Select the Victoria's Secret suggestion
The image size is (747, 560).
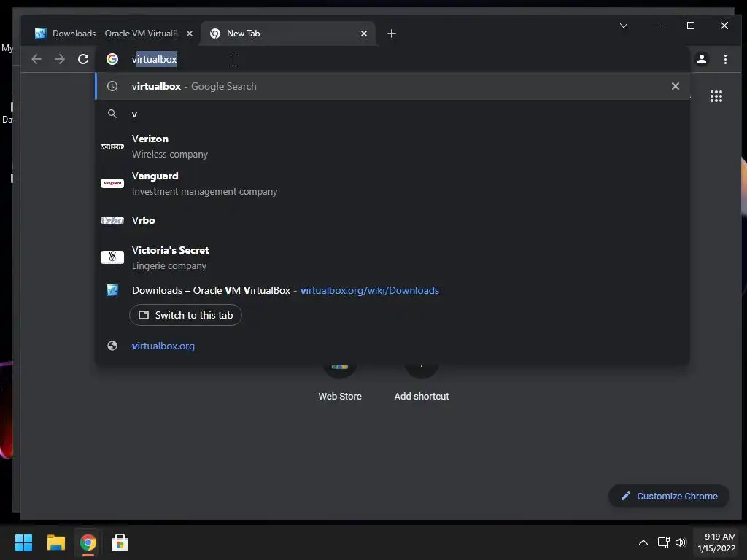click(392, 257)
